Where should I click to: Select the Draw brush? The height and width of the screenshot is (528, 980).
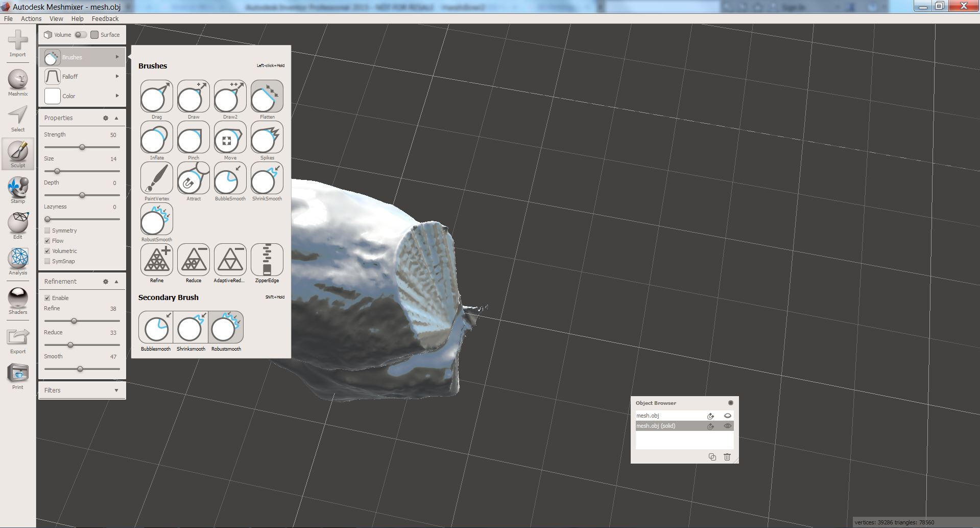point(193,96)
